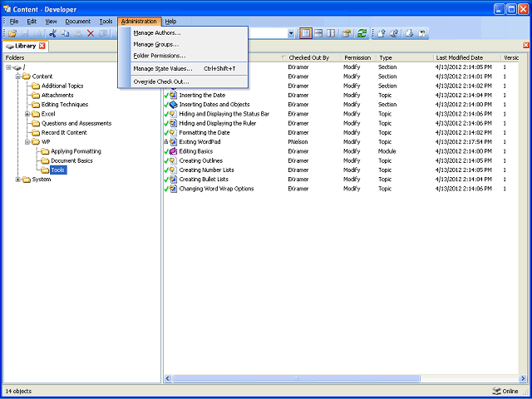
Task: Click the topic icon beside Inserting the Date
Action: 174,96
